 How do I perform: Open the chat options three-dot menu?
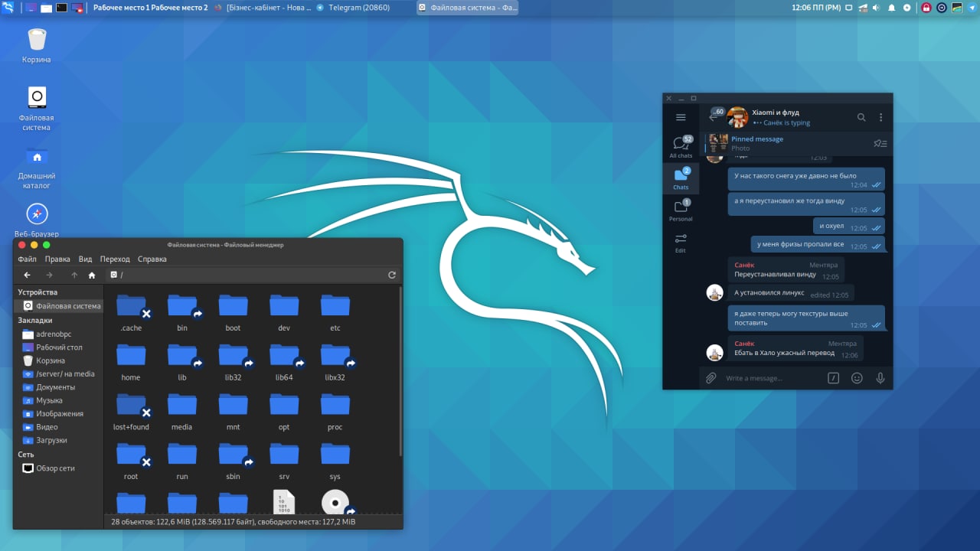[x=880, y=117]
